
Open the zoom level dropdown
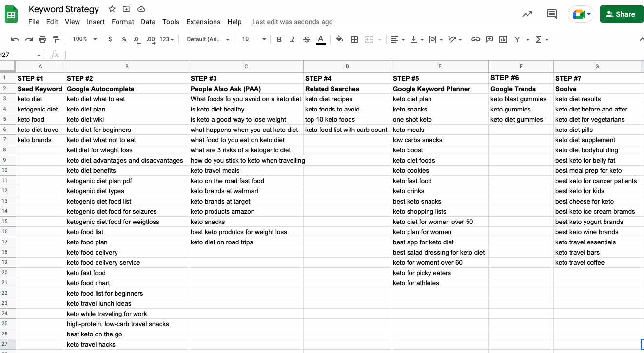click(84, 39)
